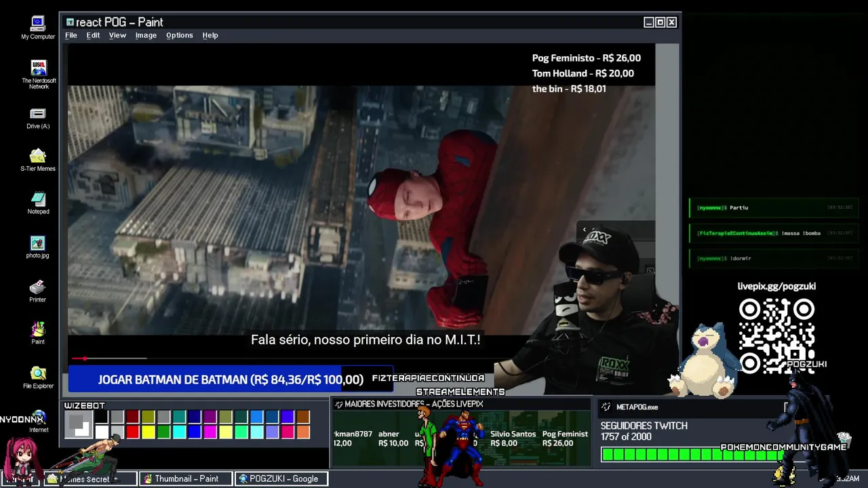The width and height of the screenshot is (868, 488).
Task: Pick the brown color swatch
Action: click(303, 417)
